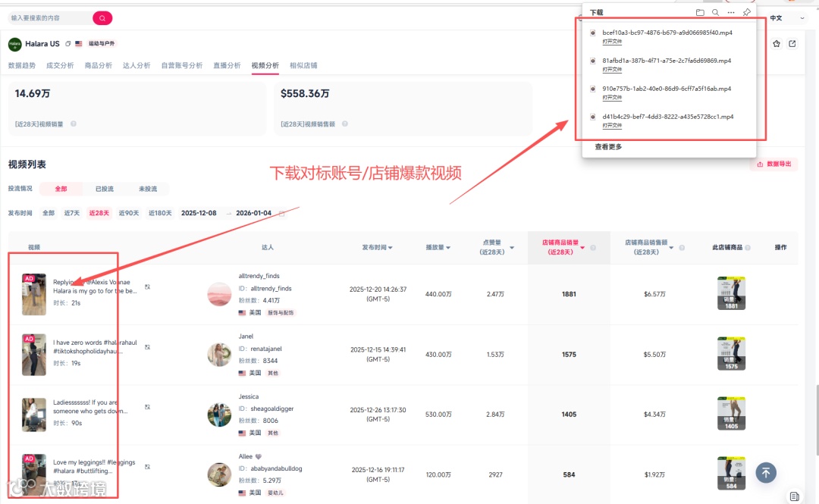
Task: Open product thumbnail with sales 1405
Action: coord(731,414)
